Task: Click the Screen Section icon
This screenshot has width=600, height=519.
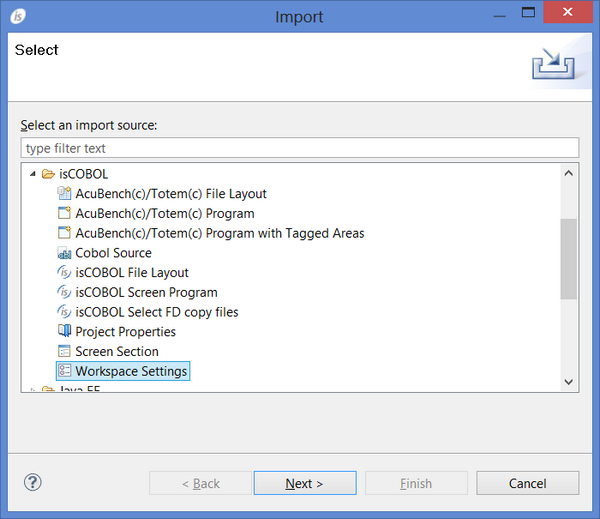Action: click(x=65, y=352)
